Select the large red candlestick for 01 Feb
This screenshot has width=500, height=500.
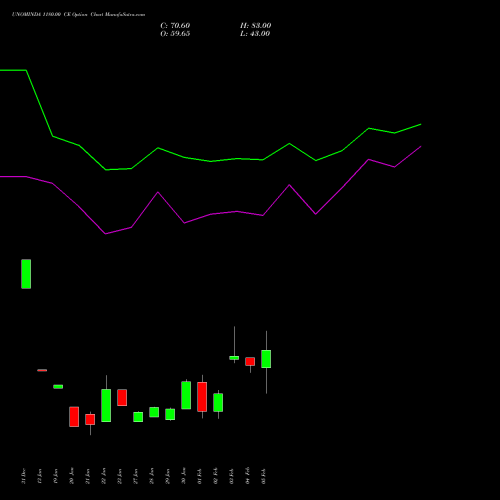click(x=202, y=397)
